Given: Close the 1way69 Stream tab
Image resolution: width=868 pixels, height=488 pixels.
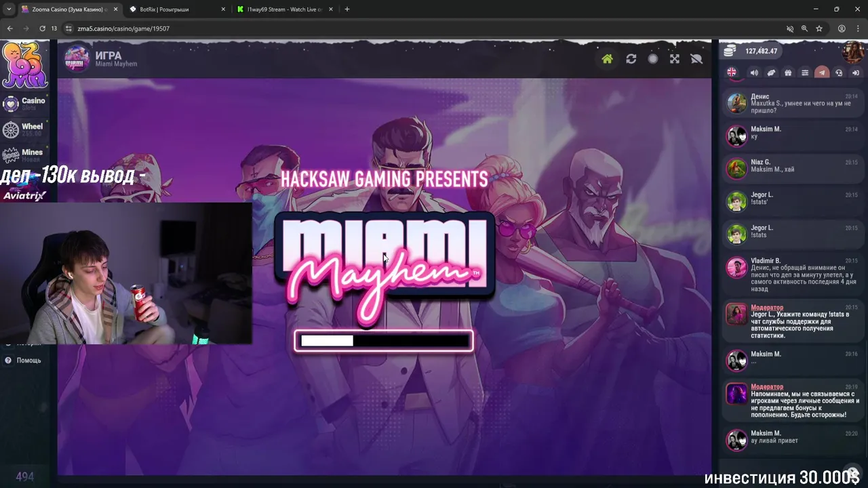Looking at the screenshot, I should coord(331,9).
